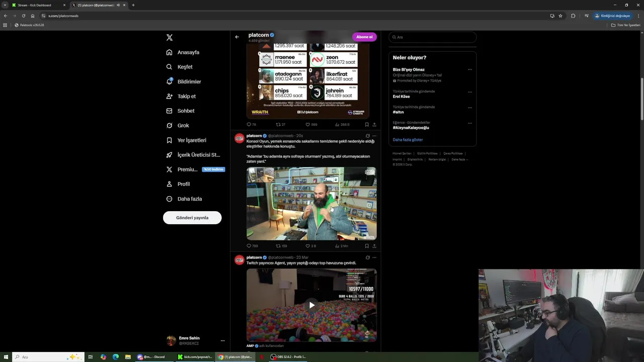
Task: Switch to Stream - Kick Dashboard tab
Action: click(x=38, y=5)
